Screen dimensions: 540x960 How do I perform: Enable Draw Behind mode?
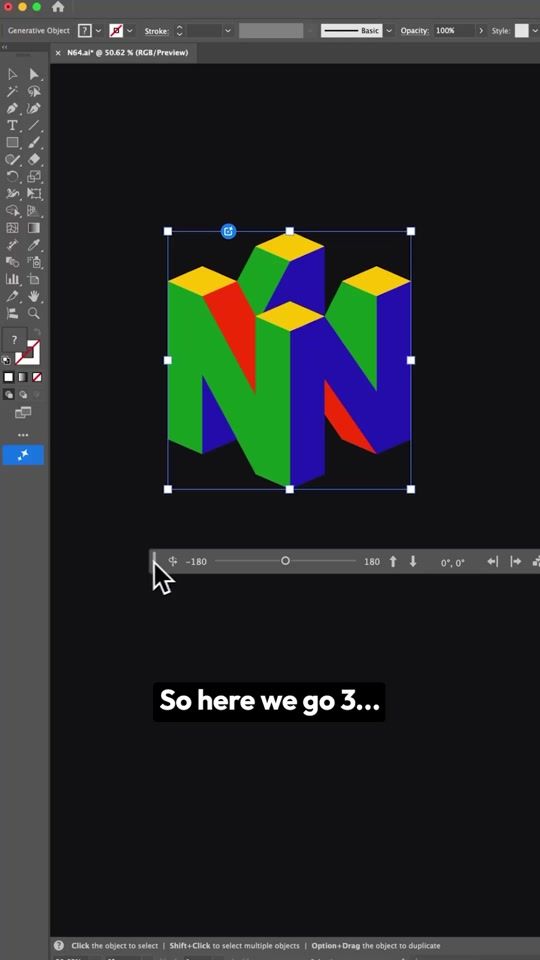[x=23, y=395]
